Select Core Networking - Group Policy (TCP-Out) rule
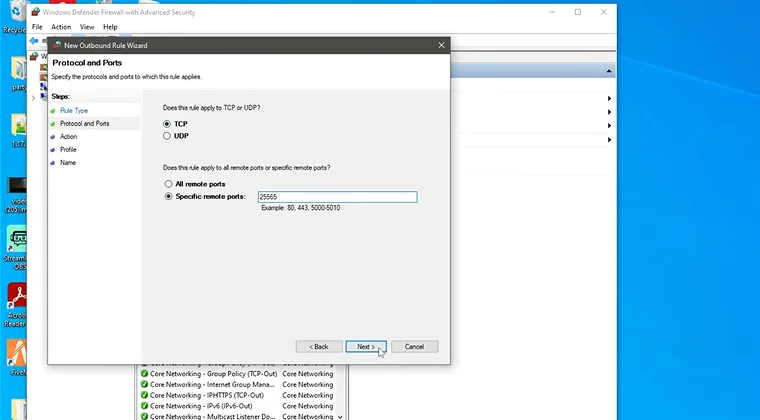 [x=213, y=374]
